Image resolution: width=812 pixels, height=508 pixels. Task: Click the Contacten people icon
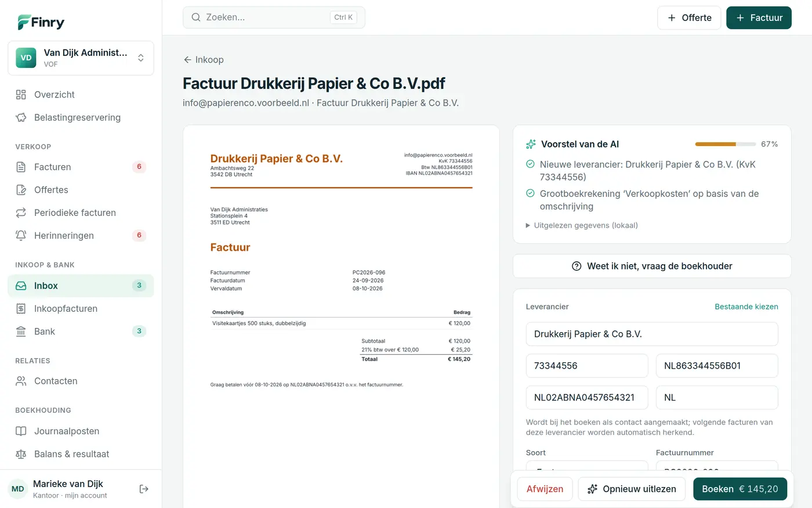pos(21,381)
